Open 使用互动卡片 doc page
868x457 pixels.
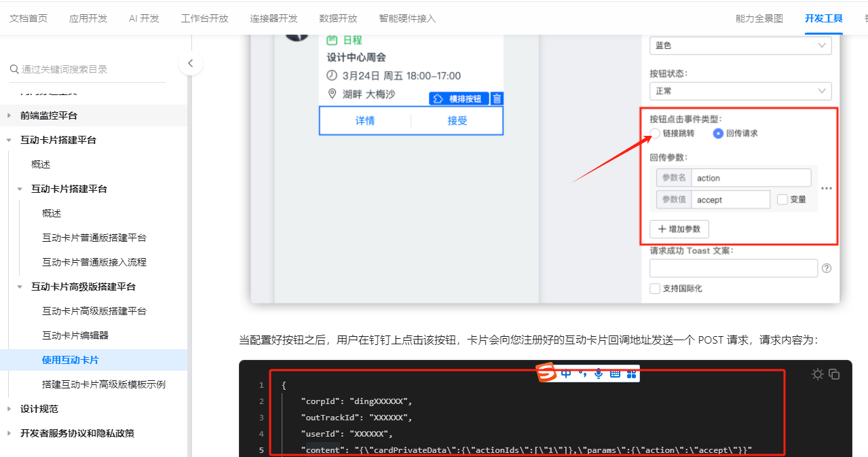click(71, 360)
